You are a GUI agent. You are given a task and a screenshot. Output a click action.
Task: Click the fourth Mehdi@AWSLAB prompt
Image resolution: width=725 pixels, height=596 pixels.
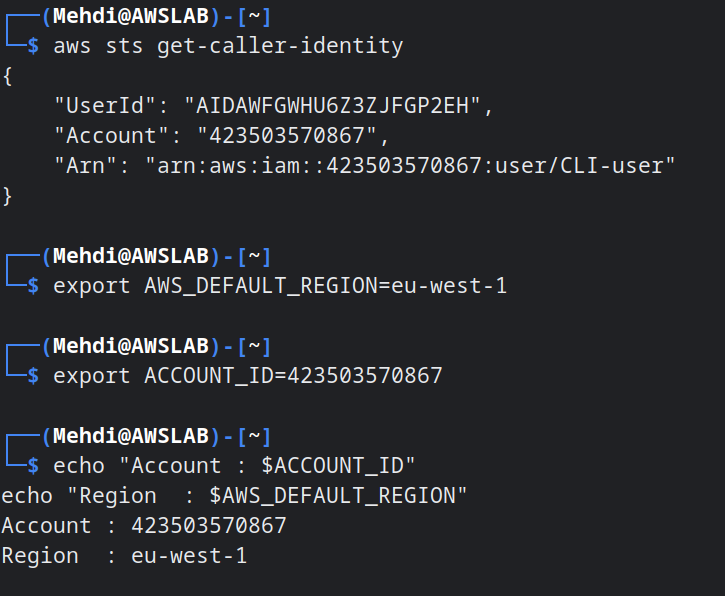131,436
